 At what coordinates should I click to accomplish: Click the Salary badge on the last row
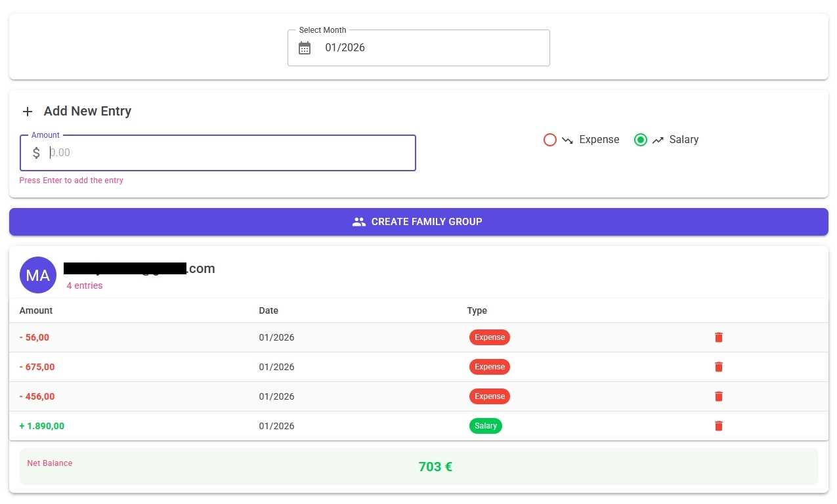pos(485,426)
